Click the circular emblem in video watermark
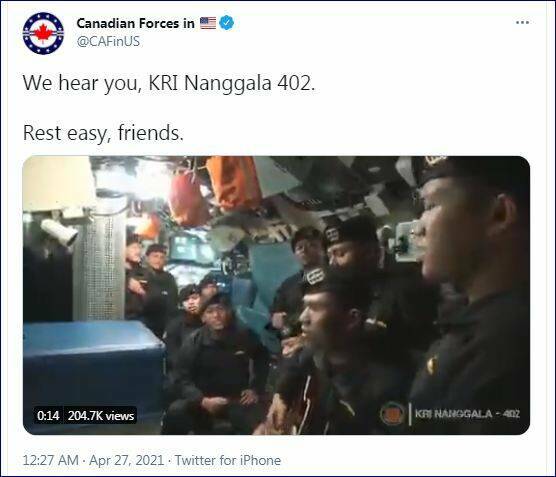This screenshot has width=556, height=477. click(x=392, y=414)
